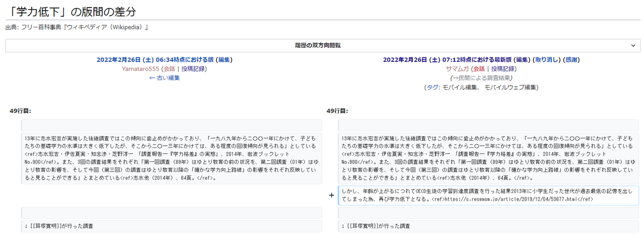Image resolution: width=644 pixels, height=235 pixels.
Task: Open 投稿記録 link next to サマムガ
Action: click(x=503, y=69)
